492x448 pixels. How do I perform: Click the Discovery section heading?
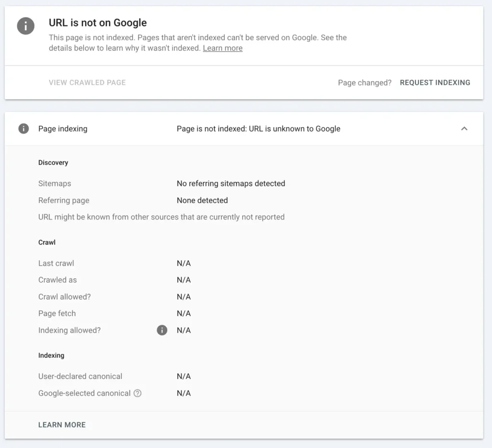(x=53, y=162)
